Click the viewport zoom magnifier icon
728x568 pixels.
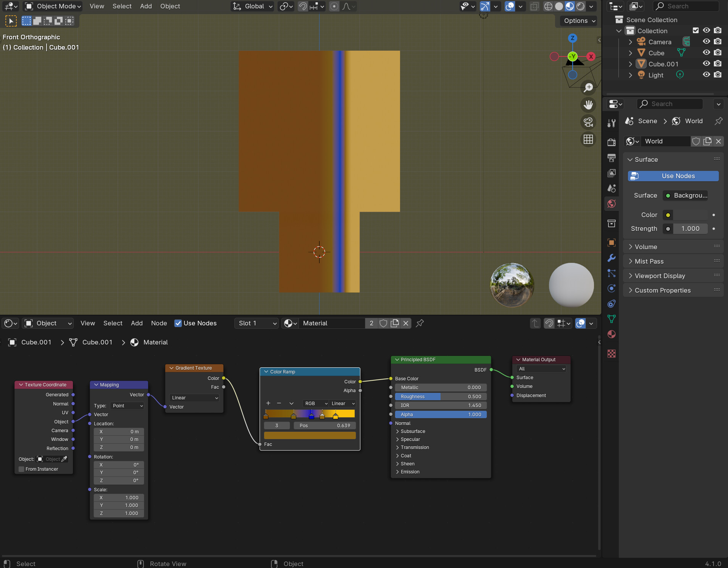[x=588, y=87]
